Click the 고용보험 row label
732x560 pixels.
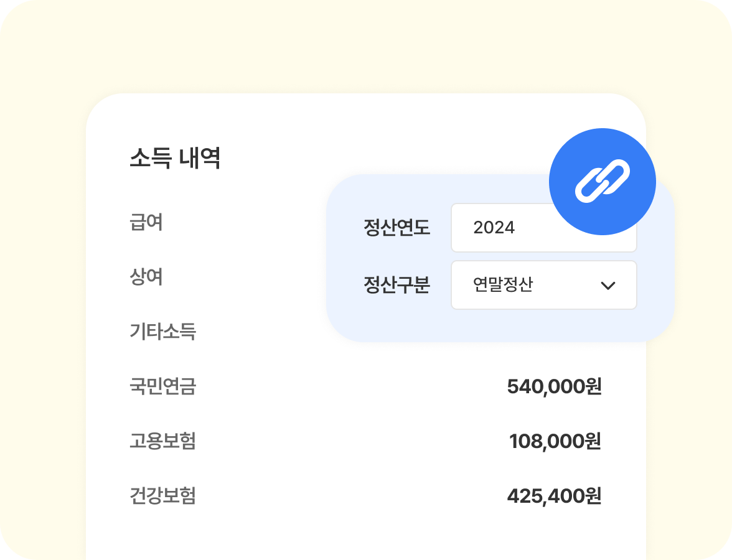(x=162, y=441)
